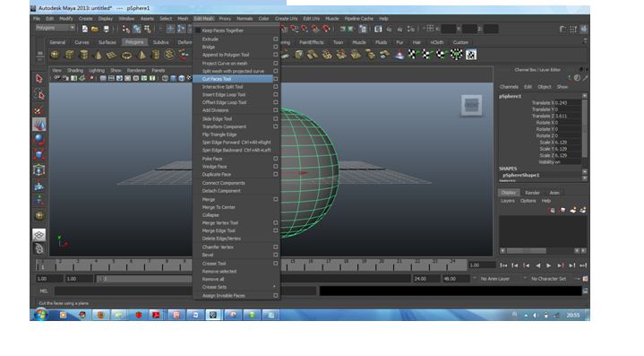Select the Paint Selection Tool
This screenshot has width=644, height=356.
pyautogui.click(x=39, y=109)
